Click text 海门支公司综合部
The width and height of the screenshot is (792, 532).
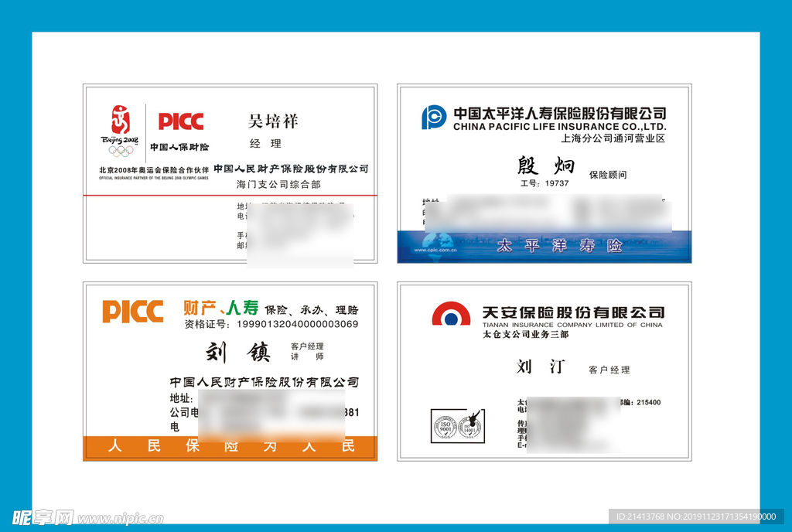pos(278,184)
